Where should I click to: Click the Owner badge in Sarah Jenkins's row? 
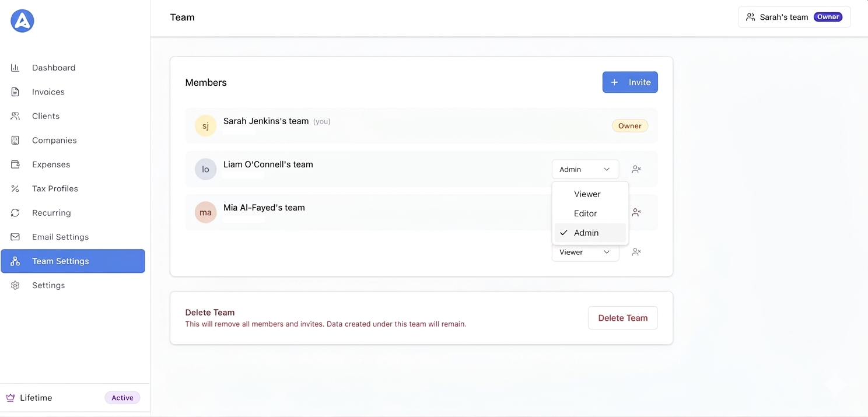630,126
